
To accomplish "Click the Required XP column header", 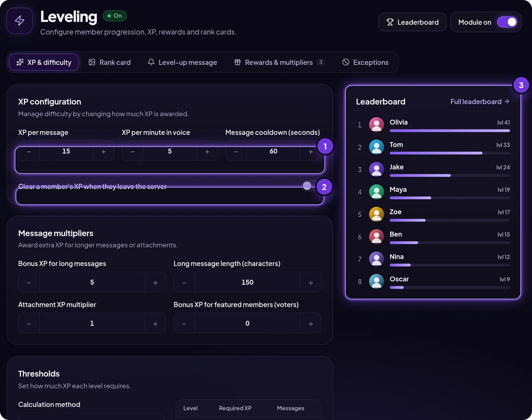I will (x=235, y=408).
